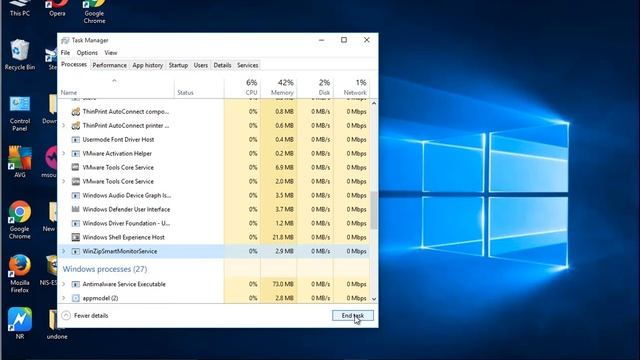This screenshot has width=640, height=360.
Task: Switch to the Users tab
Action: 200,65
